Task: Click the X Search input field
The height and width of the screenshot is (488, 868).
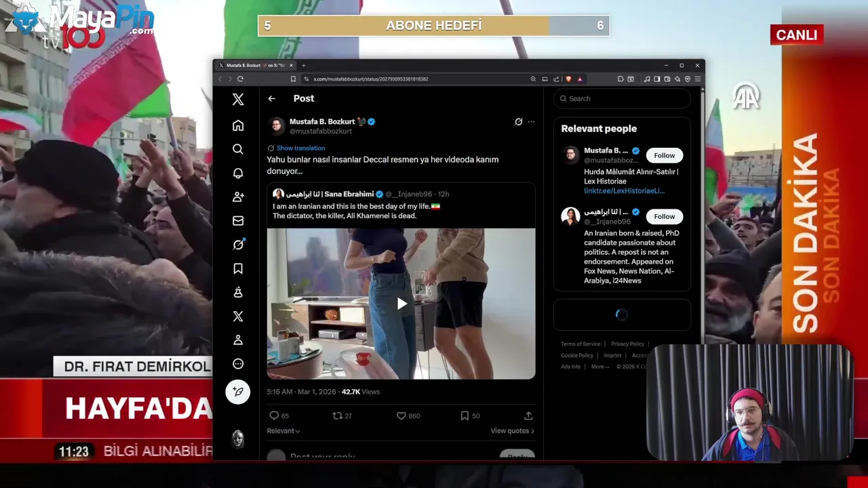Action: point(622,98)
